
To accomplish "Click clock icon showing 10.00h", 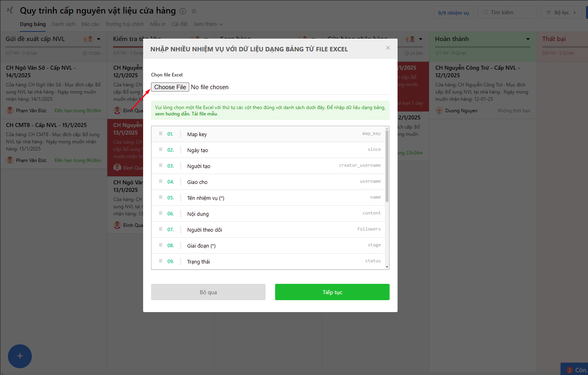I will pyautogui.click(x=85, y=53).
